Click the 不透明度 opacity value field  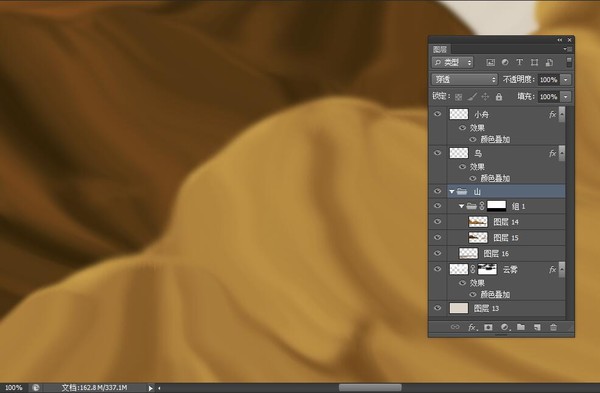coord(549,80)
